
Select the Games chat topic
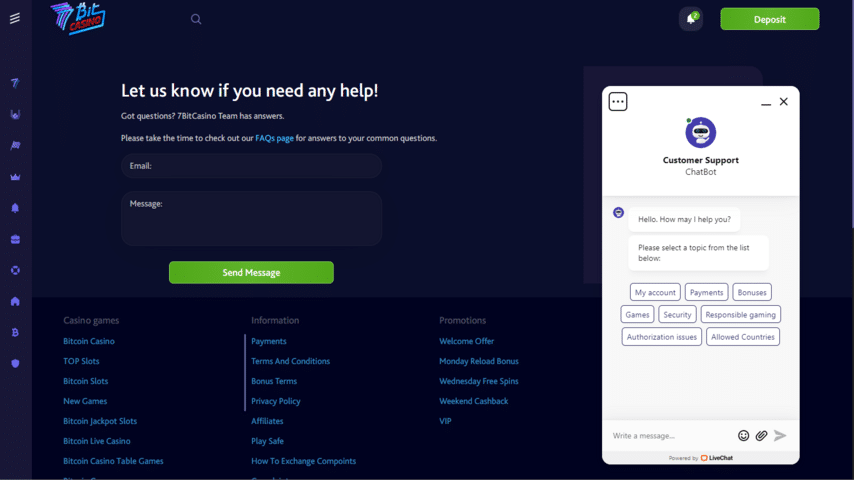click(x=637, y=315)
